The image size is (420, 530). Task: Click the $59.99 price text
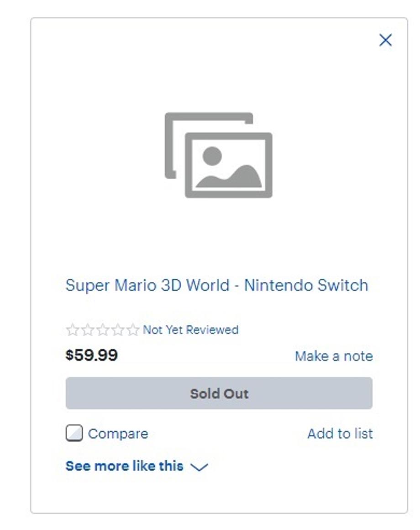92,355
